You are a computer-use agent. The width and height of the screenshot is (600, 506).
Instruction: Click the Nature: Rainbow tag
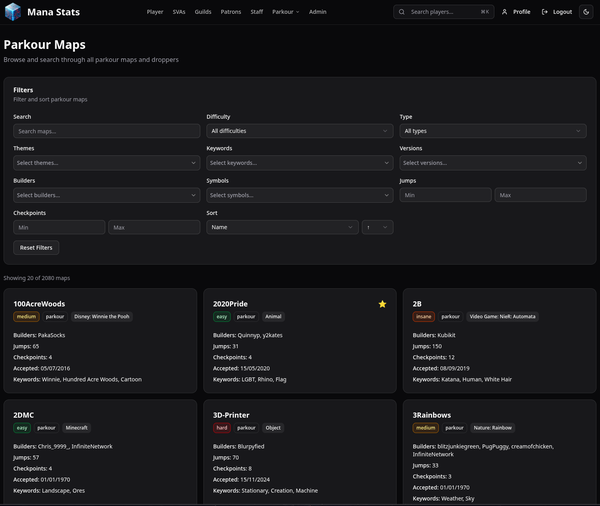(492, 428)
